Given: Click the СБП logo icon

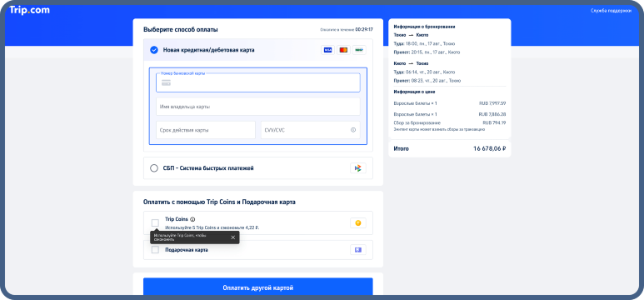Looking at the screenshot, I should (x=358, y=168).
